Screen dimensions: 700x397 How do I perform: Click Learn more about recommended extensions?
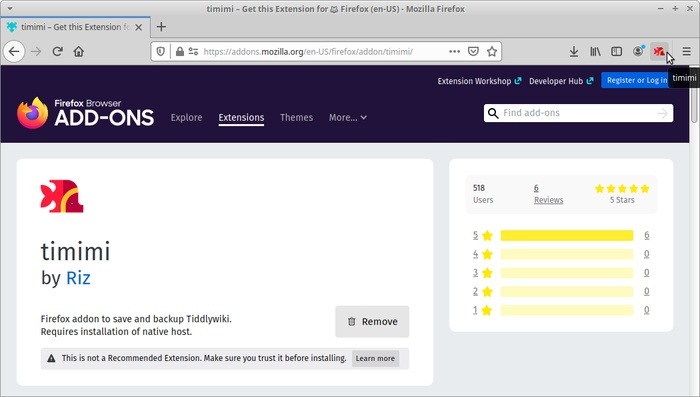click(375, 358)
